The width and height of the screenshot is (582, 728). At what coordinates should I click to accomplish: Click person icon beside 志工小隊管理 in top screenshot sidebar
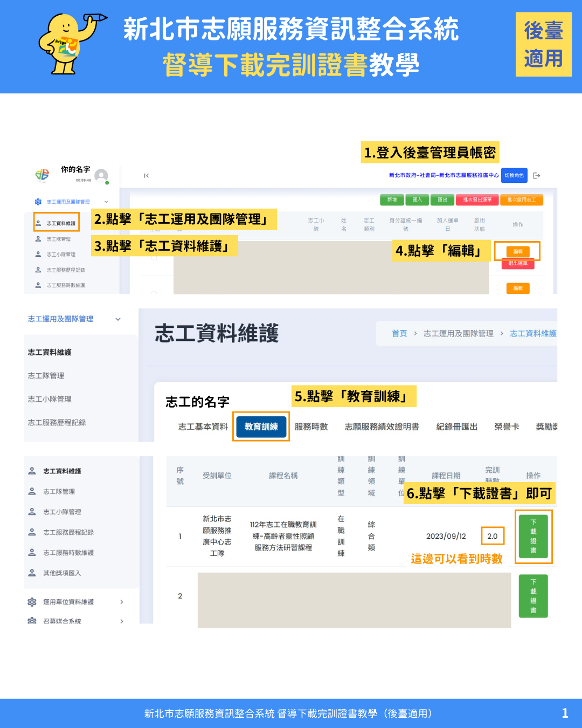(x=38, y=254)
